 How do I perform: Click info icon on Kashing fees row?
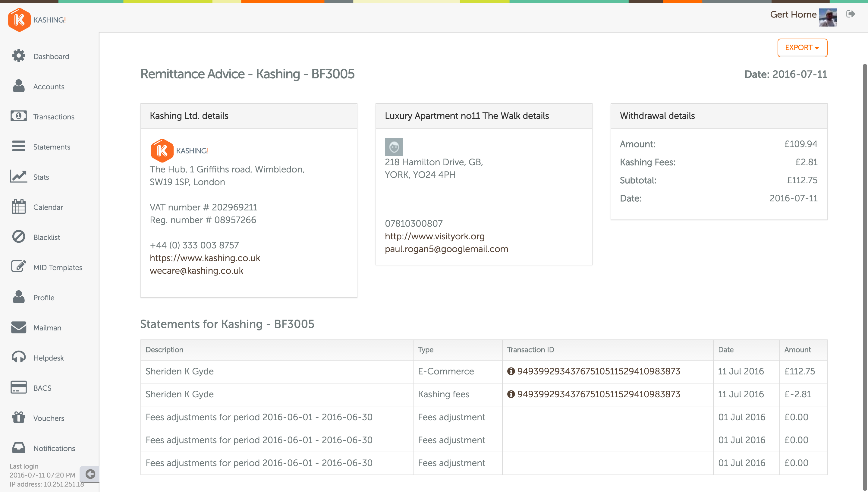coord(511,394)
